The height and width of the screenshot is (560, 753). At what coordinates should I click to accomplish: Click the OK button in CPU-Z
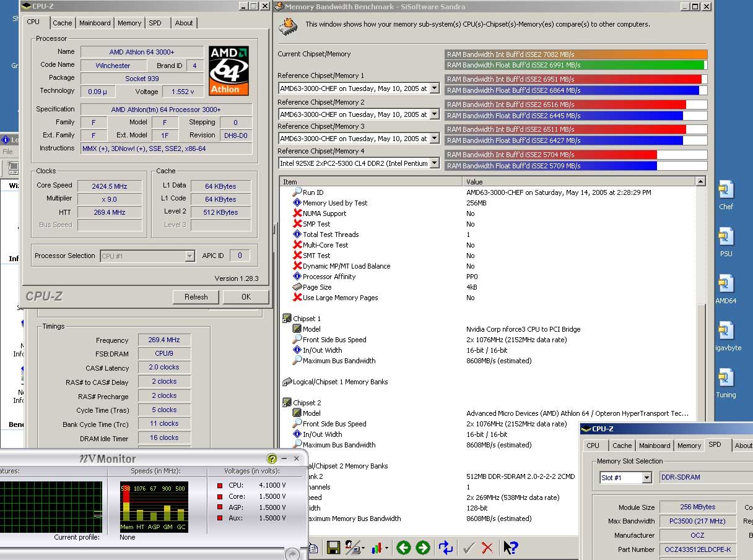pos(246,297)
